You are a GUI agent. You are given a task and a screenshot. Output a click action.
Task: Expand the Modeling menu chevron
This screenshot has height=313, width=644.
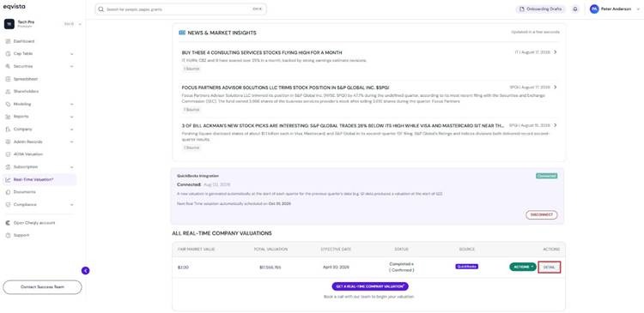click(x=72, y=105)
